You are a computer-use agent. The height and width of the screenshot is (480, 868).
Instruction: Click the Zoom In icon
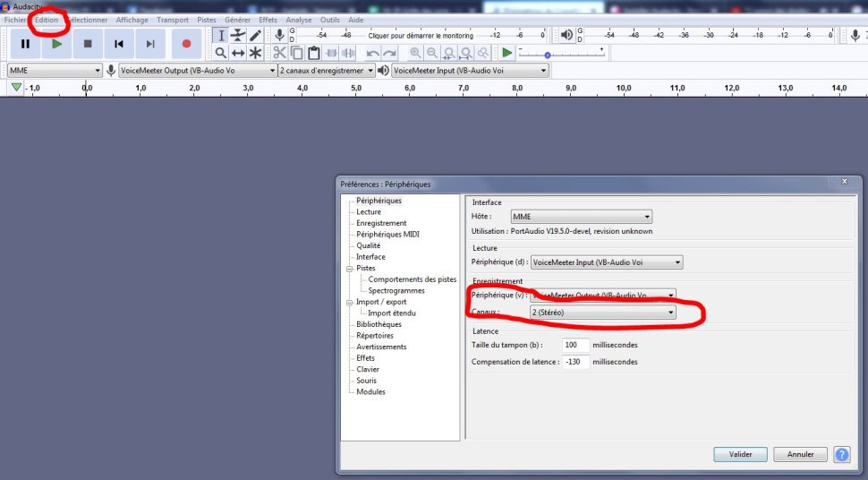[414, 53]
